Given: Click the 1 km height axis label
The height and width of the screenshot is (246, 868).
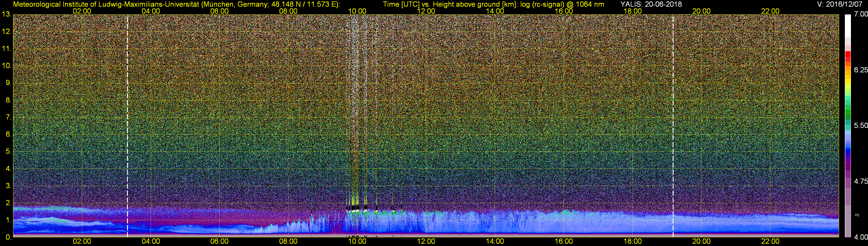Looking at the screenshot, I should click(8, 220).
